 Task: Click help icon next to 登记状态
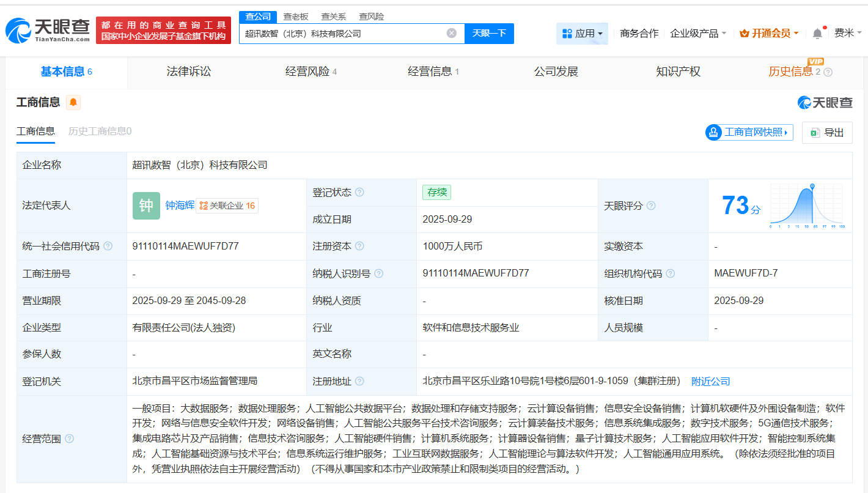(359, 193)
